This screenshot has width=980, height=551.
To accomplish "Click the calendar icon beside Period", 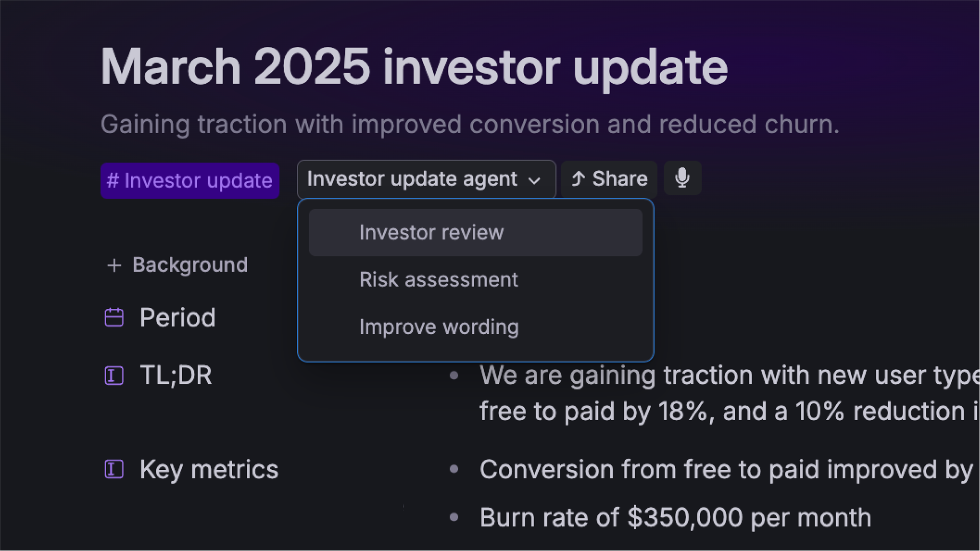I will [114, 318].
